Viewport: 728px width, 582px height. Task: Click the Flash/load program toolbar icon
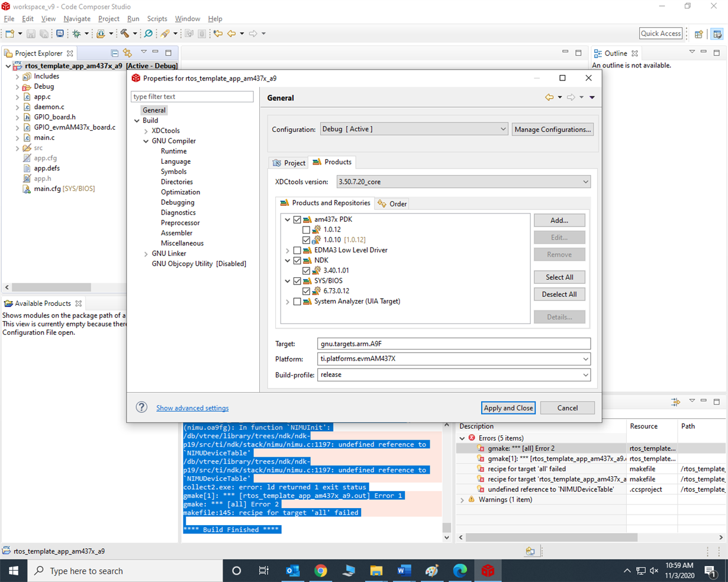click(x=101, y=34)
